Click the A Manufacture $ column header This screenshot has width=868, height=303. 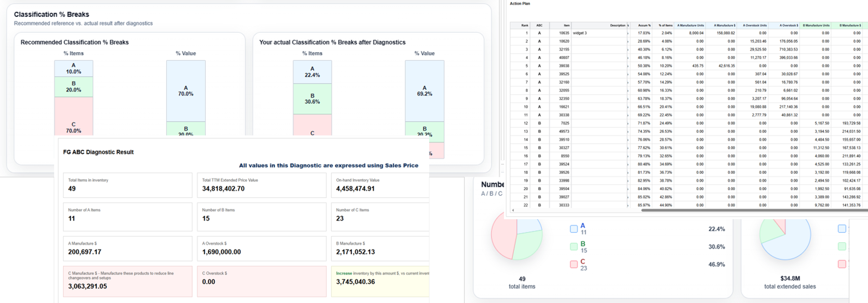721,25
